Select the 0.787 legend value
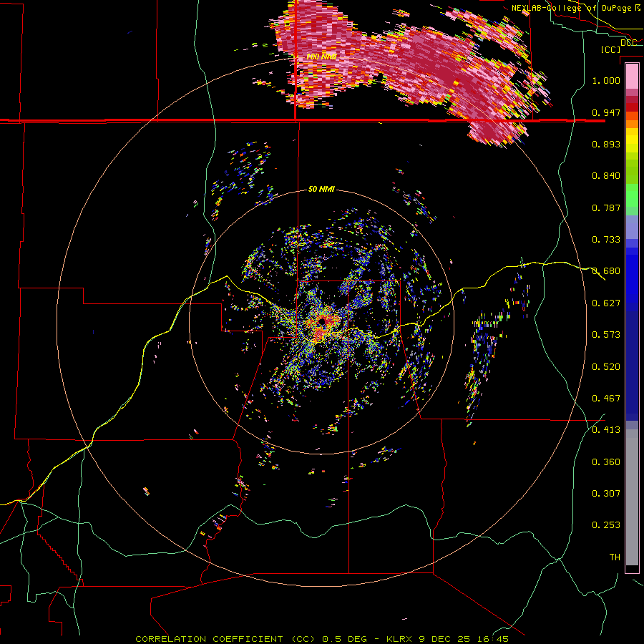644x644 pixels. pos(606,208)
